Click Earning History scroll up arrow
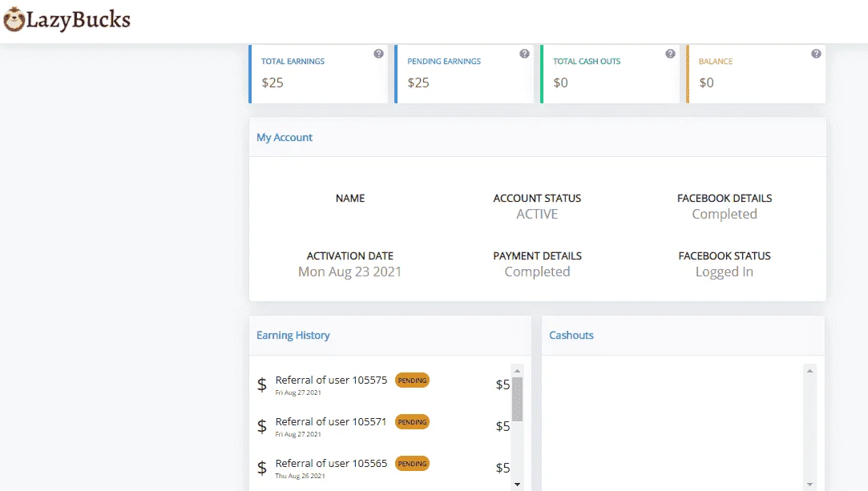Image resolution: width=868 pixels, height=491 pixels. tap(517, 371)
